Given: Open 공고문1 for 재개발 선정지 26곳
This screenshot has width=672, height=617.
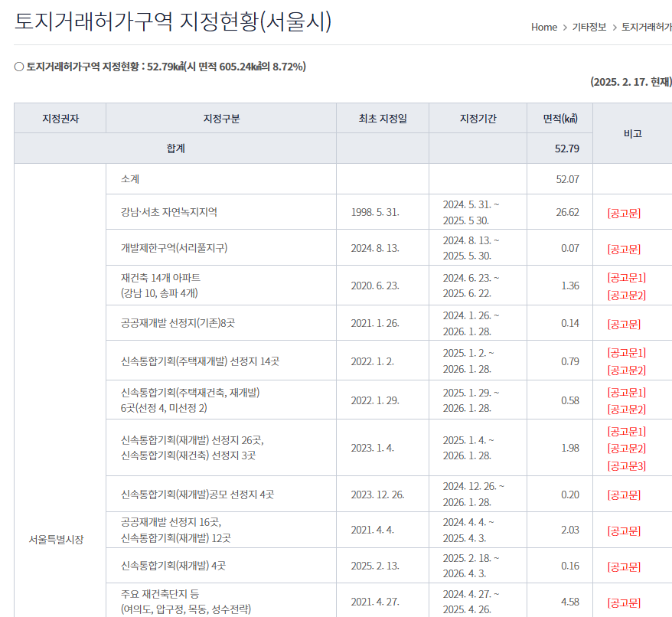Looking at the screenshot, I should pos(627,431).
